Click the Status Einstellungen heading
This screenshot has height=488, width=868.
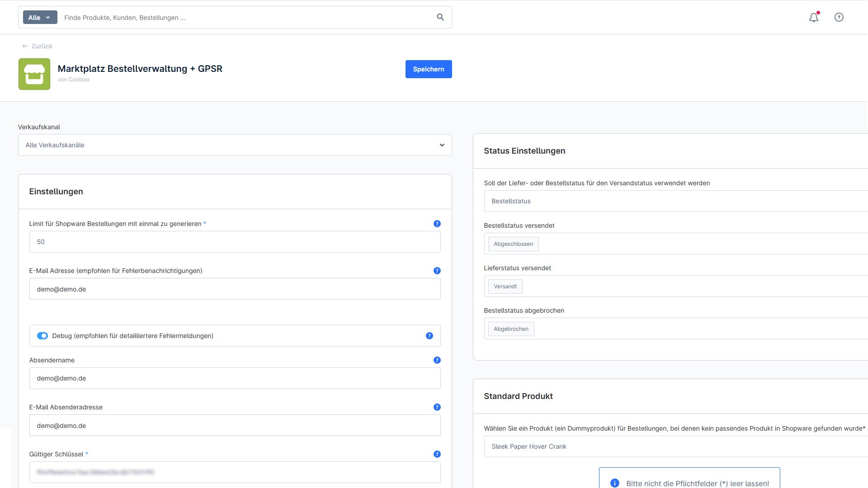524,151
